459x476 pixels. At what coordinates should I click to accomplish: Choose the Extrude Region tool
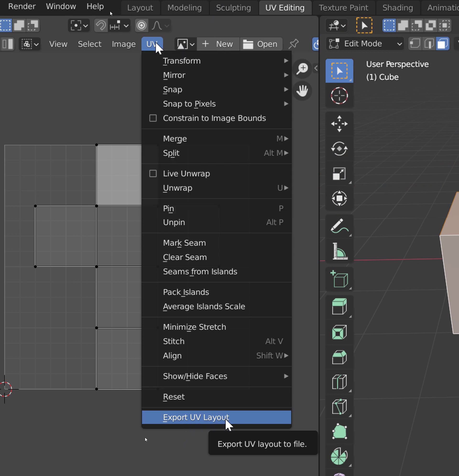coord(339,307)
